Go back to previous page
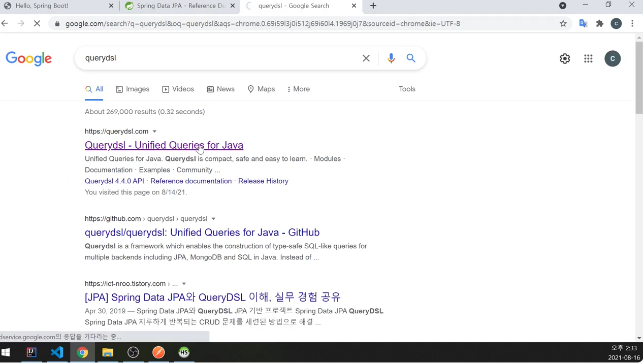The height and width of the screenshot is (364, 643). 5,23
